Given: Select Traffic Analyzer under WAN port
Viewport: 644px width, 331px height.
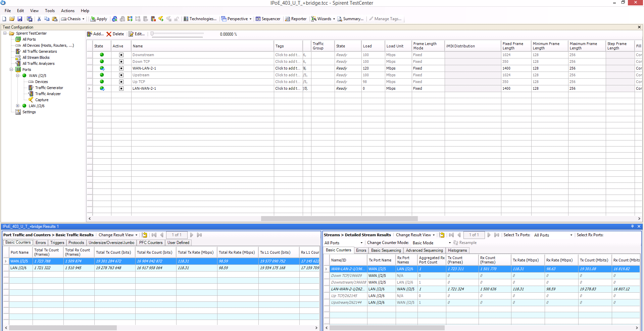Looking at the screenshot, I should pyautogui.click(x=48, y=94).
